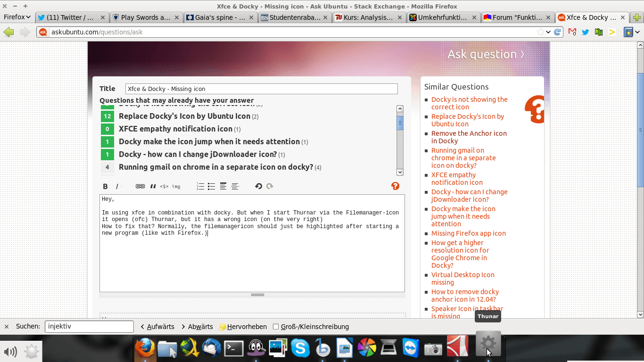Viewport: 644px width, 362px height.
Task: Click the question Title input field
Action: [x=261, y=89]
